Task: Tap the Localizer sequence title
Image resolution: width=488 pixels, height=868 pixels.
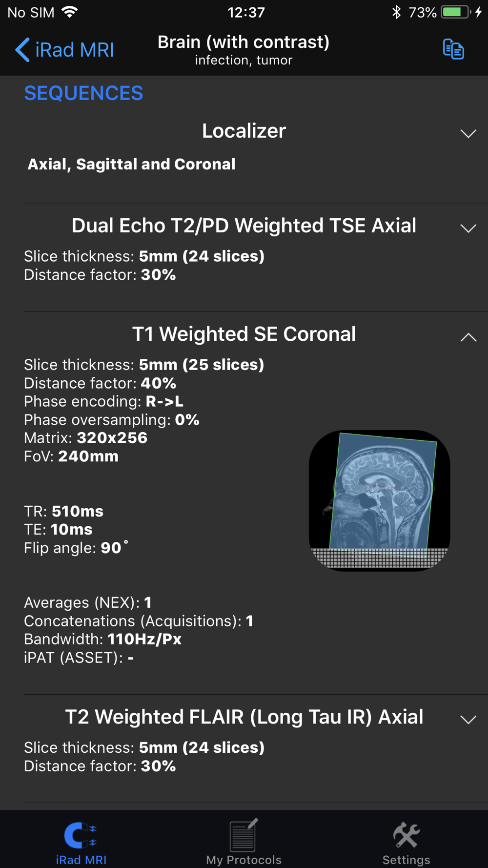Action: click(244, 131)
